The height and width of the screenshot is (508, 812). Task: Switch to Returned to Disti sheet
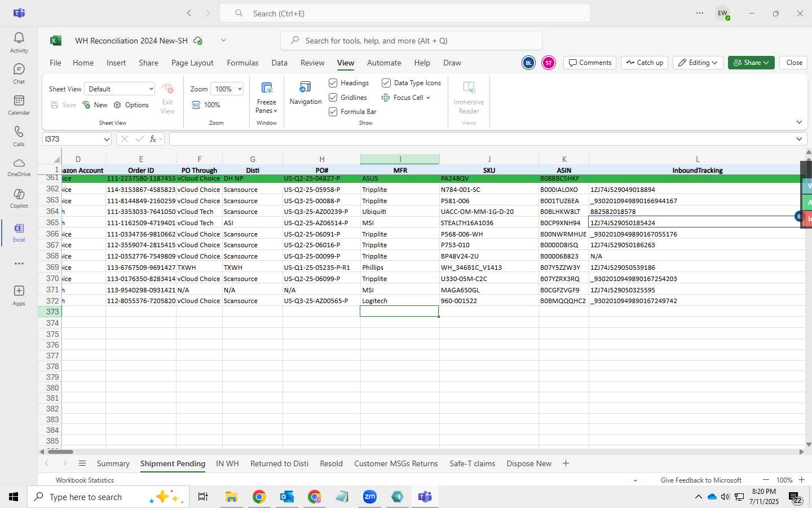(279, 463)
